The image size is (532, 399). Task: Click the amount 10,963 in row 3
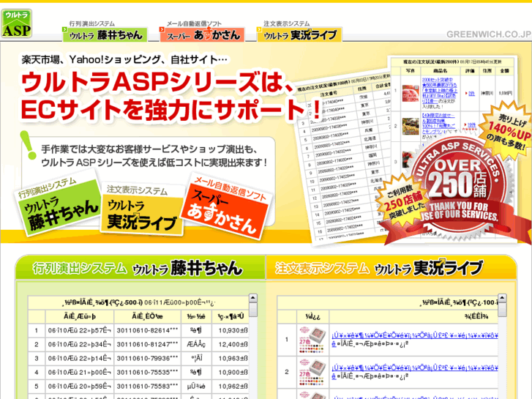[x=233, y=358]
